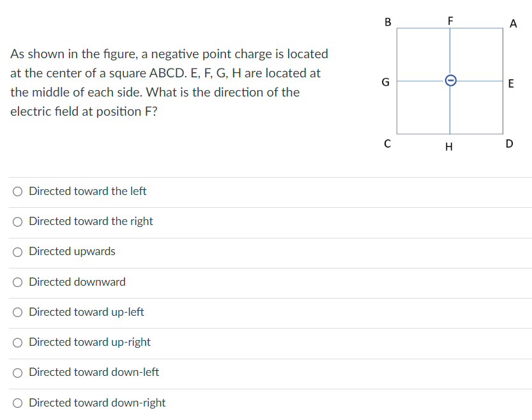Select "Directed upwards" option
Image resolution: width=532 pixels, height=420 pixels.
71,251
